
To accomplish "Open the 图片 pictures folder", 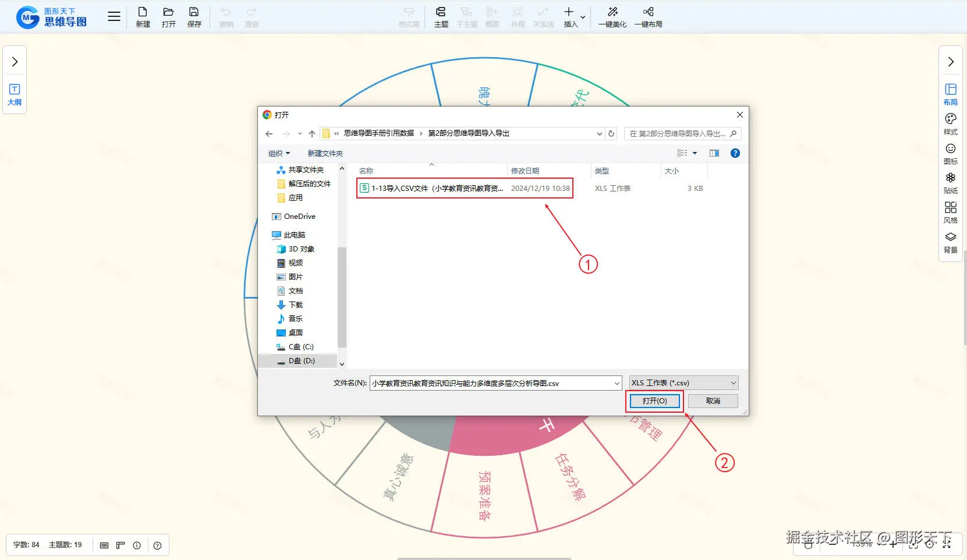I will [290, 277].
